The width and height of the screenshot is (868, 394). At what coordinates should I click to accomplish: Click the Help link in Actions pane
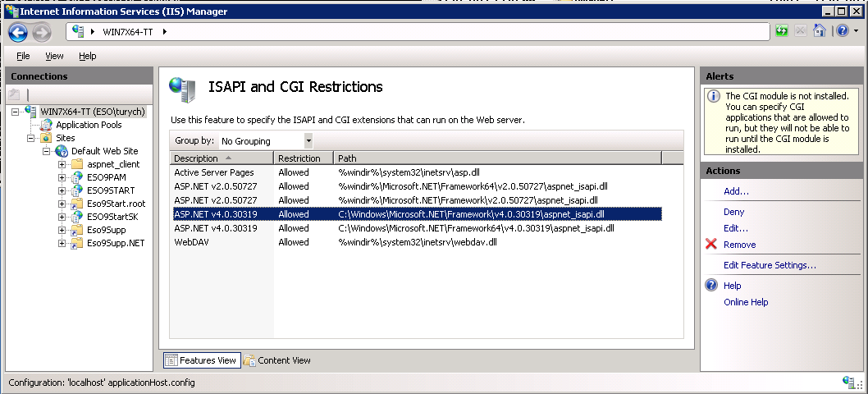(732, 286)
